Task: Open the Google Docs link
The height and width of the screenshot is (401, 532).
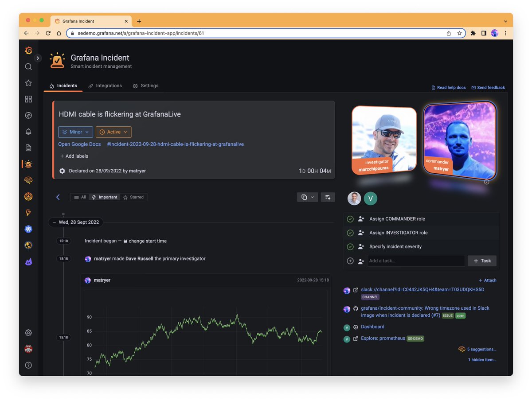Action: tap(79, 144)
